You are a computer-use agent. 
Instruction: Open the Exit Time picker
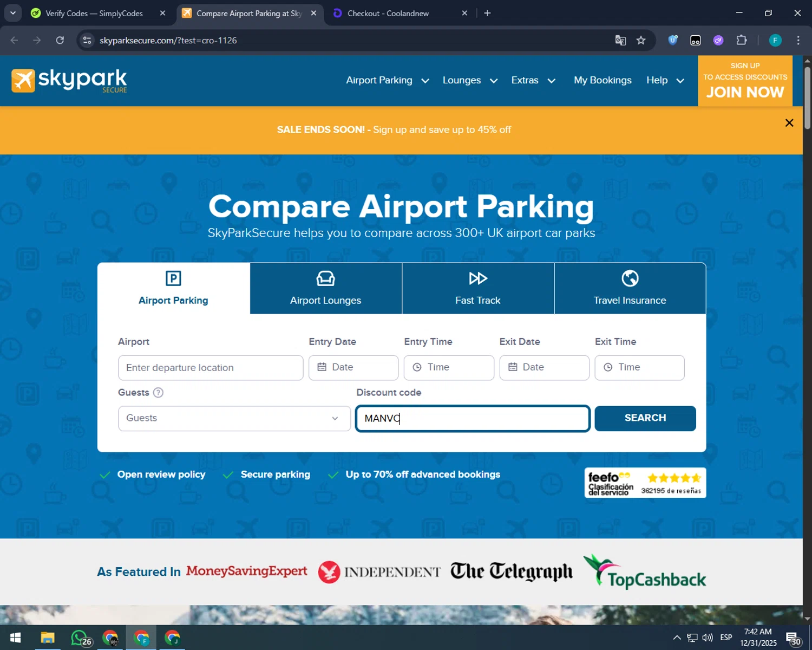pos(639,368)
